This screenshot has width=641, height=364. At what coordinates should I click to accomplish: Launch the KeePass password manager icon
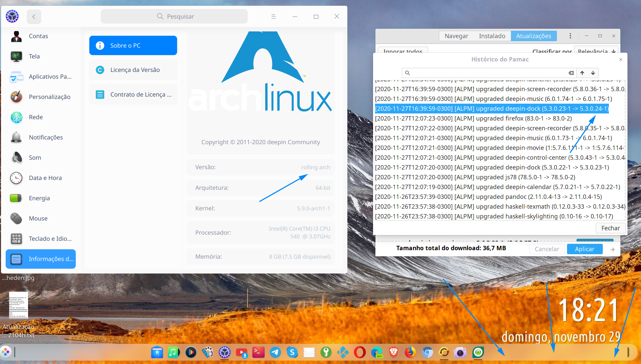[326, 353]
